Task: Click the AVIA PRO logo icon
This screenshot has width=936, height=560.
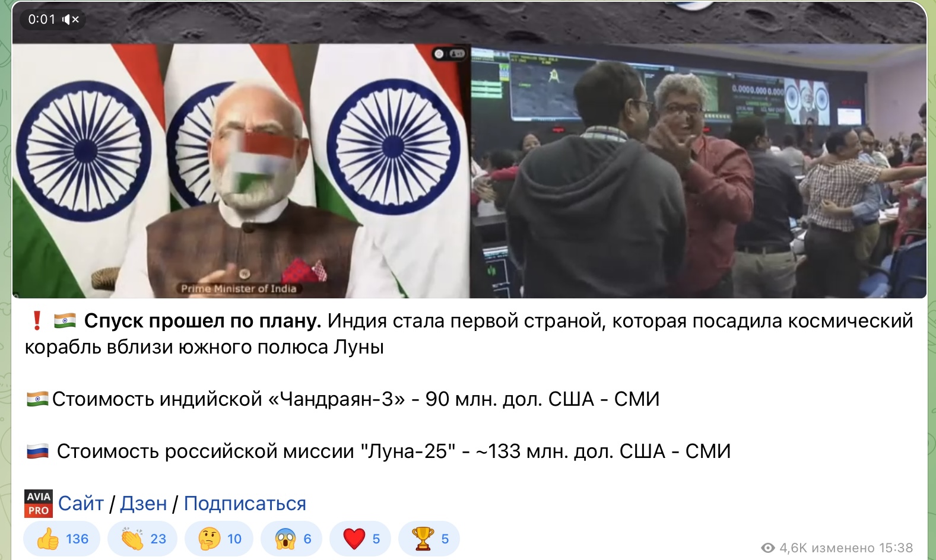Action: (x=39, y=504)
